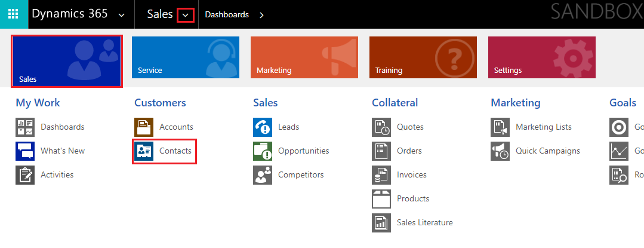Image resolution: width=644 pixels, height=248 pixels.
Task: Expand the Dynamics 365 dropdown arrow
Action: click(x=122, y=15)
